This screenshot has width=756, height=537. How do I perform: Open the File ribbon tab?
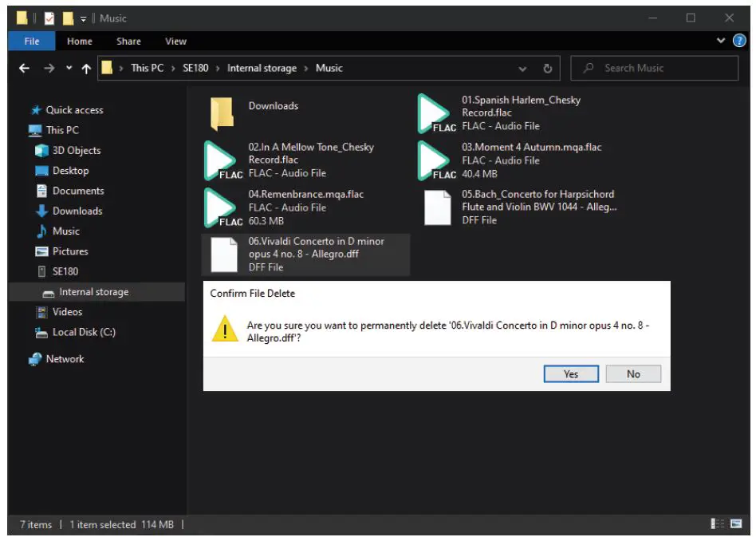tap(32, 41)
